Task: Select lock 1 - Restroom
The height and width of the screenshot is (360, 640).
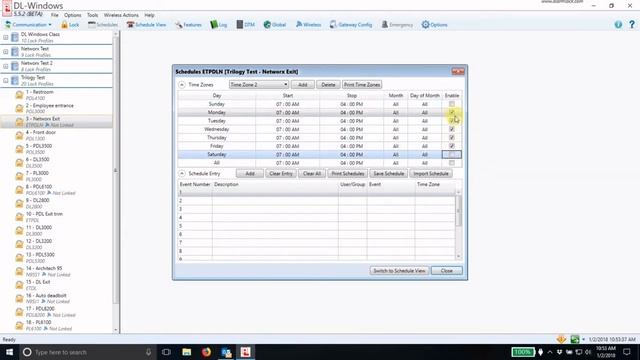Action: [x=40, y=92]
